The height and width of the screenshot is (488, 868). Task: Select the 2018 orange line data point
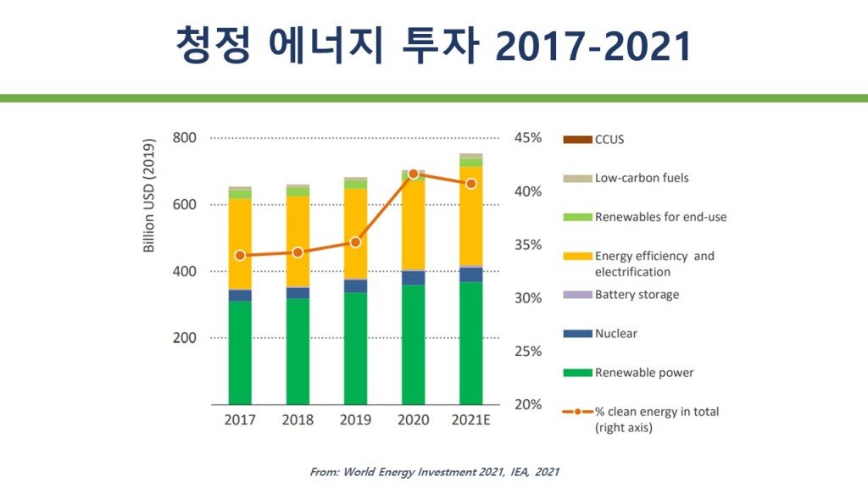[298, 252]
